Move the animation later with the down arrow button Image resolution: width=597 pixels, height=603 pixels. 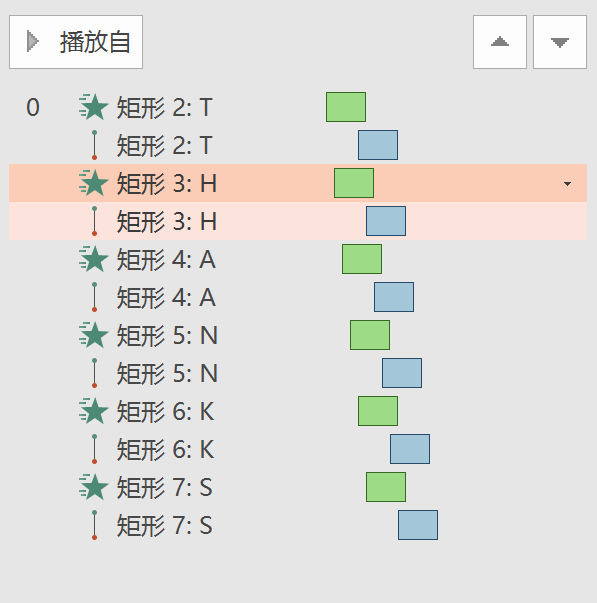560,42
